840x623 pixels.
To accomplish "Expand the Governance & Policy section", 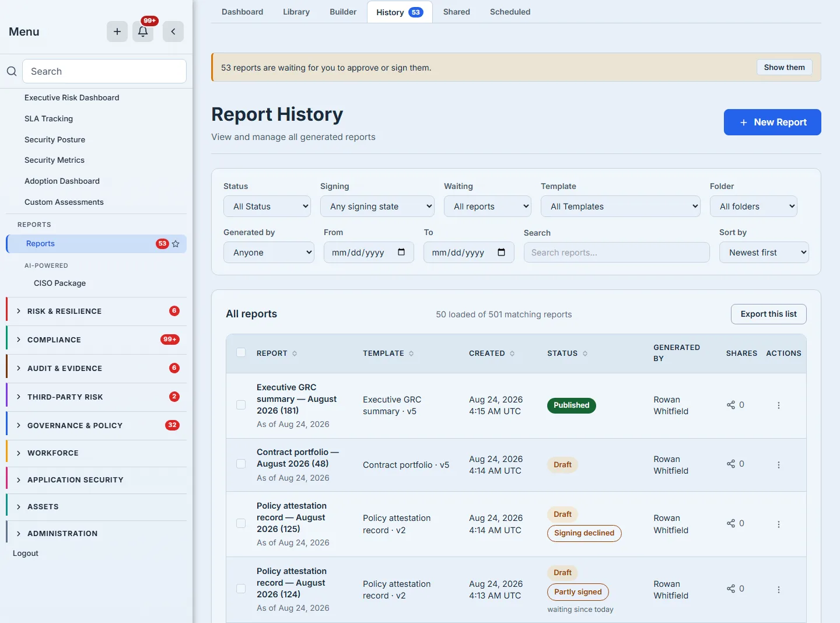I will (x=96, y=426).
